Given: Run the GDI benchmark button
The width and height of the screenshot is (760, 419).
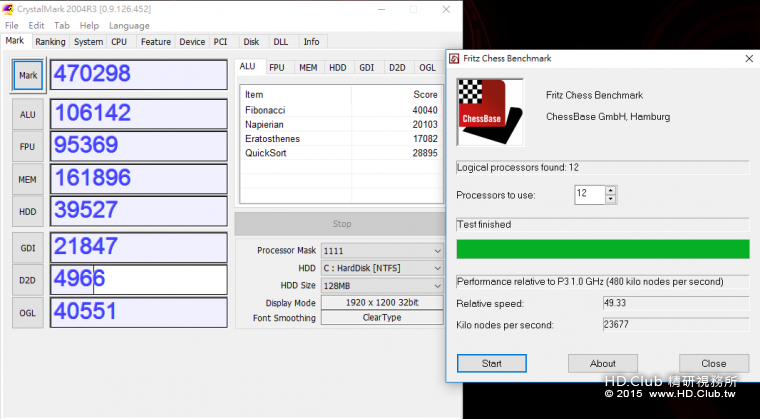Looking at the screenshot, I should [x=28, y=248].
